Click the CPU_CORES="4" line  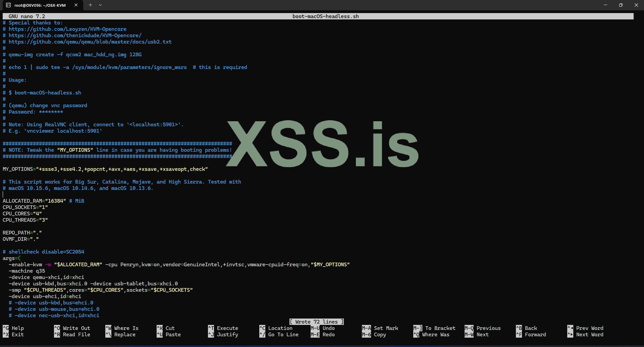tap(22, 214)
